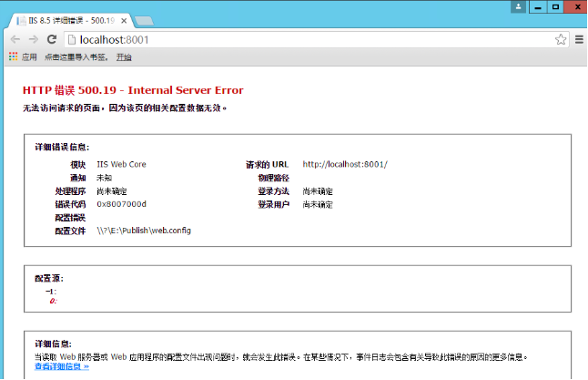Click the page icon in the address bar

tap(72, 40)
